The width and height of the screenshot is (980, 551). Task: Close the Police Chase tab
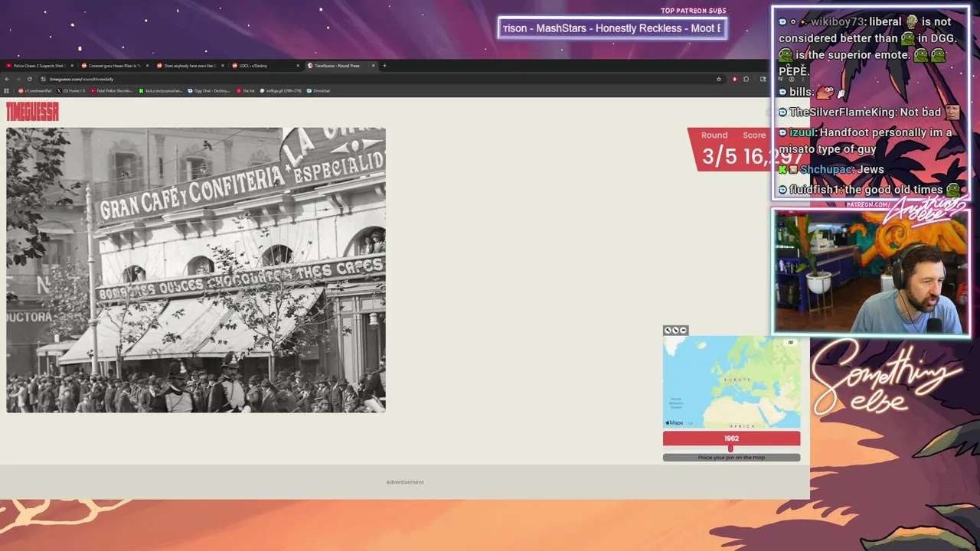(72, 66)
